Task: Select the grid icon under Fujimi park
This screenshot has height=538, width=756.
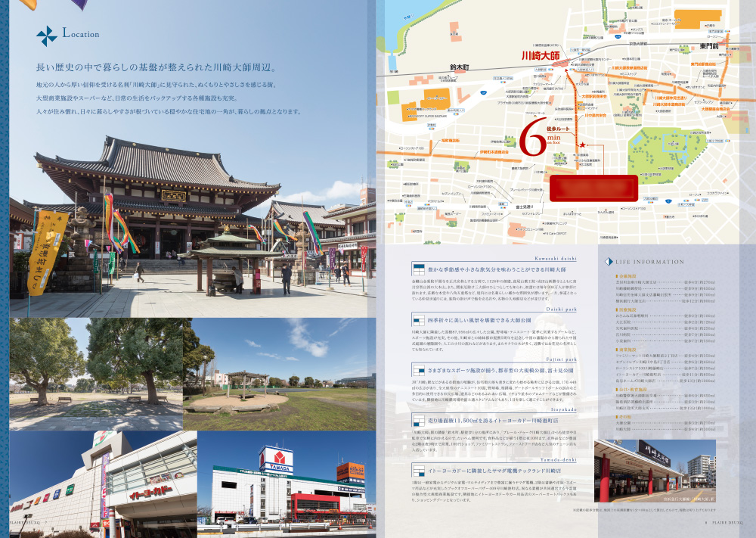Action: (x=418, y=369)
